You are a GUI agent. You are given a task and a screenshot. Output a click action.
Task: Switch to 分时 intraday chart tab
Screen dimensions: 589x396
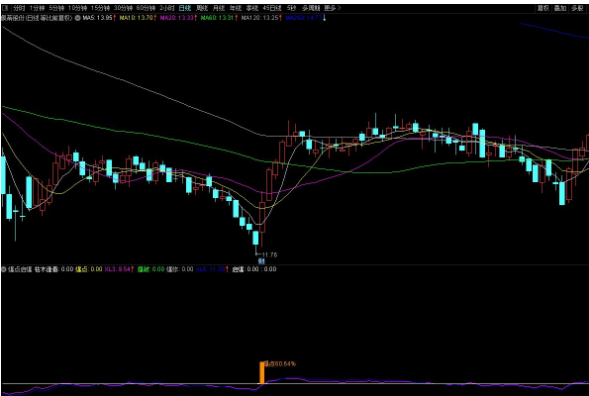[19, 8]
